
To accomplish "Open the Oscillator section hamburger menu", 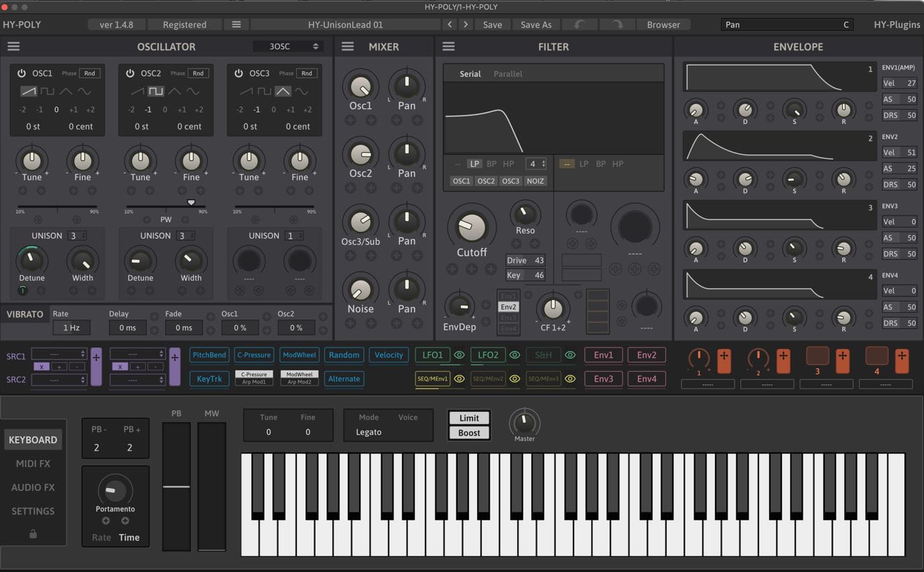I will pyautogui.click(x=13, y=46).
